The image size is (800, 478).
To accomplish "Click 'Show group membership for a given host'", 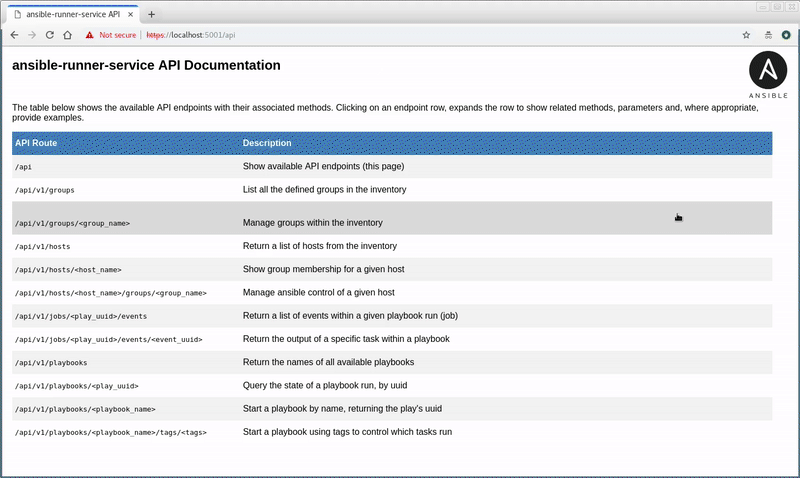I will (323, 269).
